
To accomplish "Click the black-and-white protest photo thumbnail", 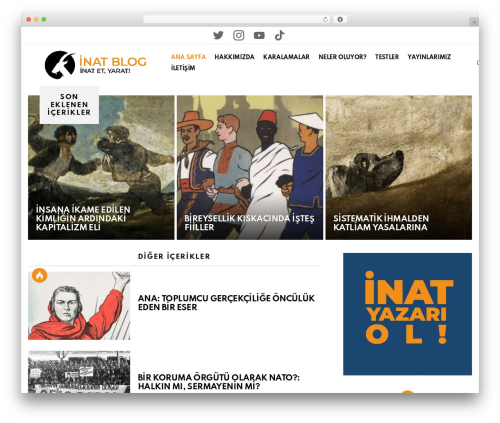I will [79, 372].
